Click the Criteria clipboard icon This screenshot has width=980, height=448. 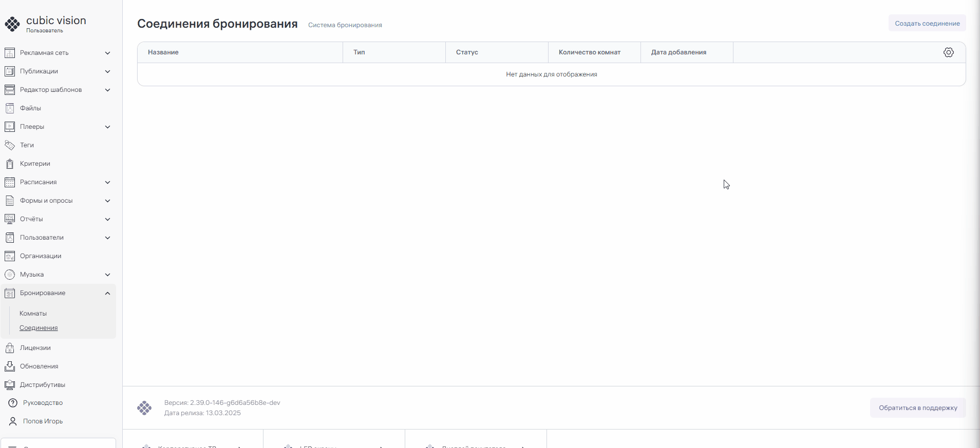pyautogui.click(x=10, y=164)
